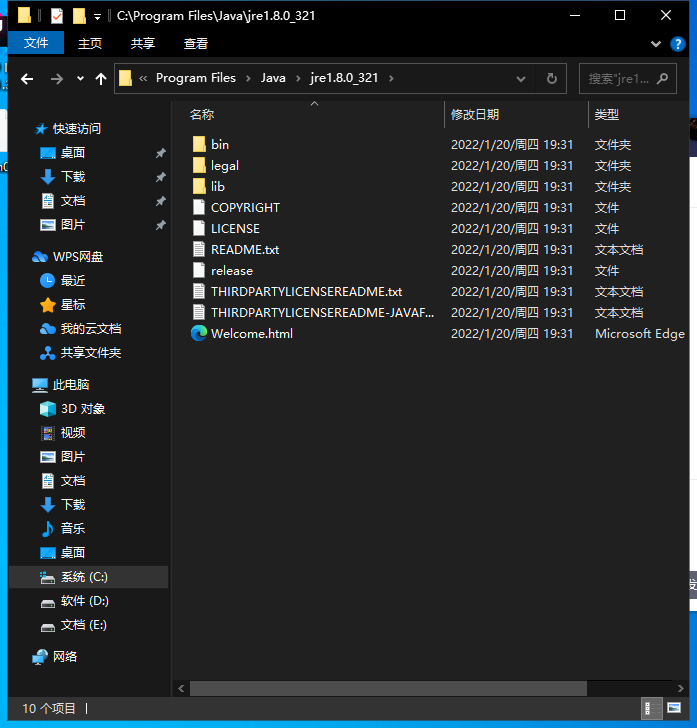The image size is (697, 728).
Task: Sort by 类型 column header
Action: point(606,115)
